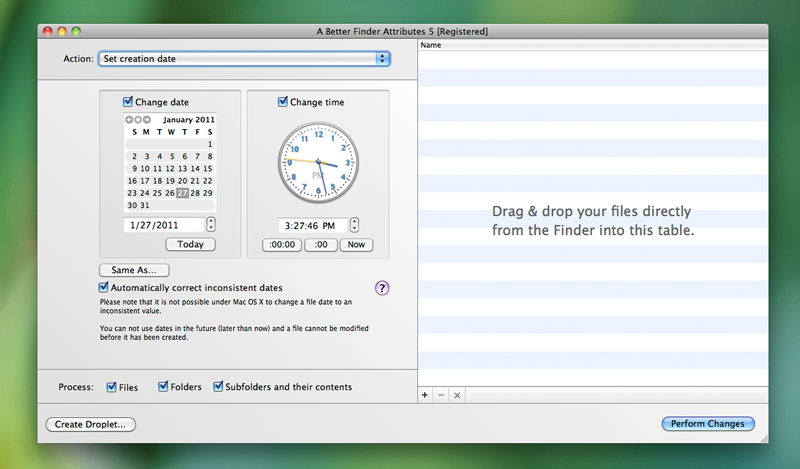800x469 pixels.
Task: Open the Same As... dialog
Action: tap(134, 270)
